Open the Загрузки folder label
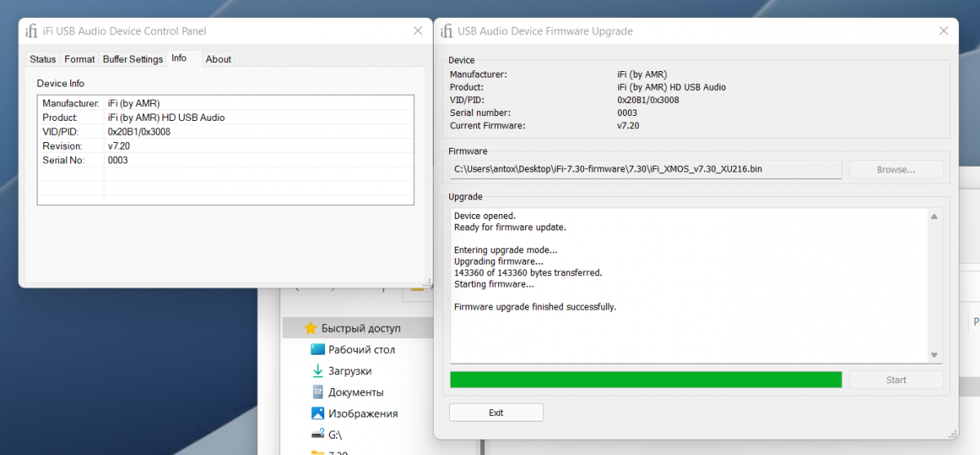980x455 pixels. (350, 371)
